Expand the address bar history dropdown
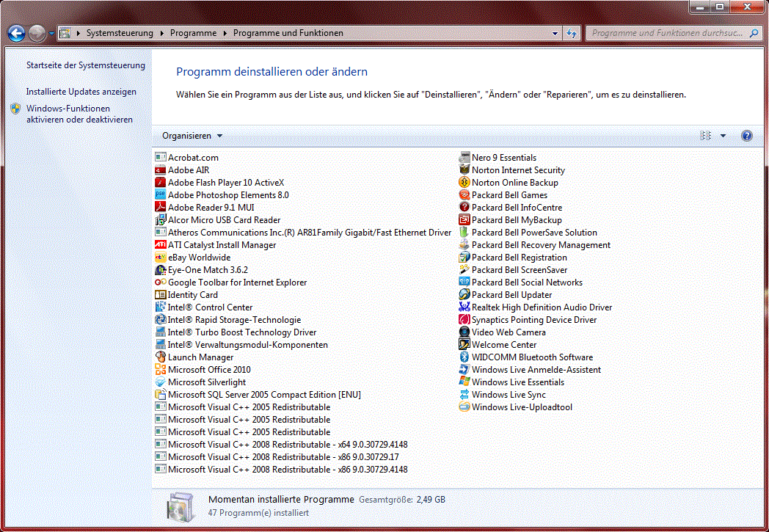The height and width of the screenshot is (532, 769). click(555, 33)
